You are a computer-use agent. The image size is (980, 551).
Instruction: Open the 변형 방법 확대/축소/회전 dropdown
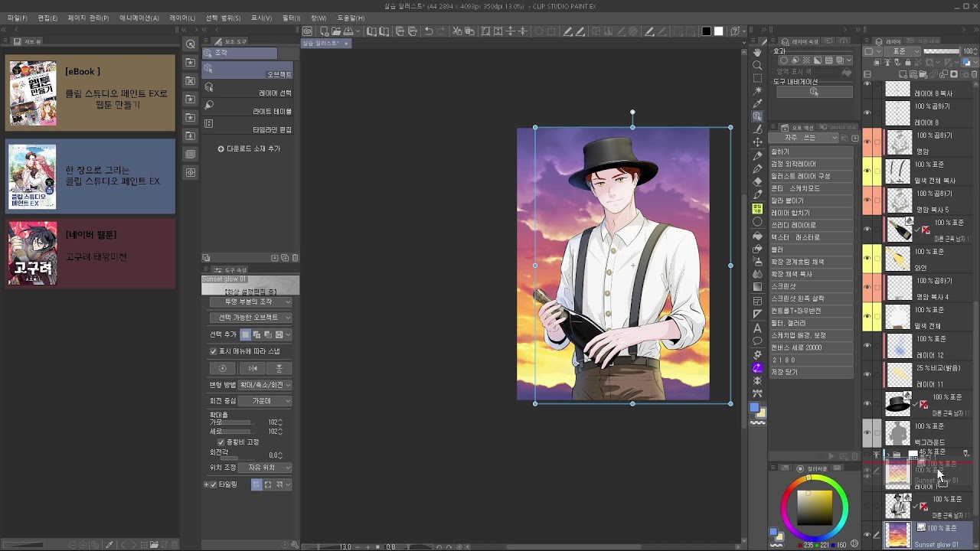tap(266, 385)
